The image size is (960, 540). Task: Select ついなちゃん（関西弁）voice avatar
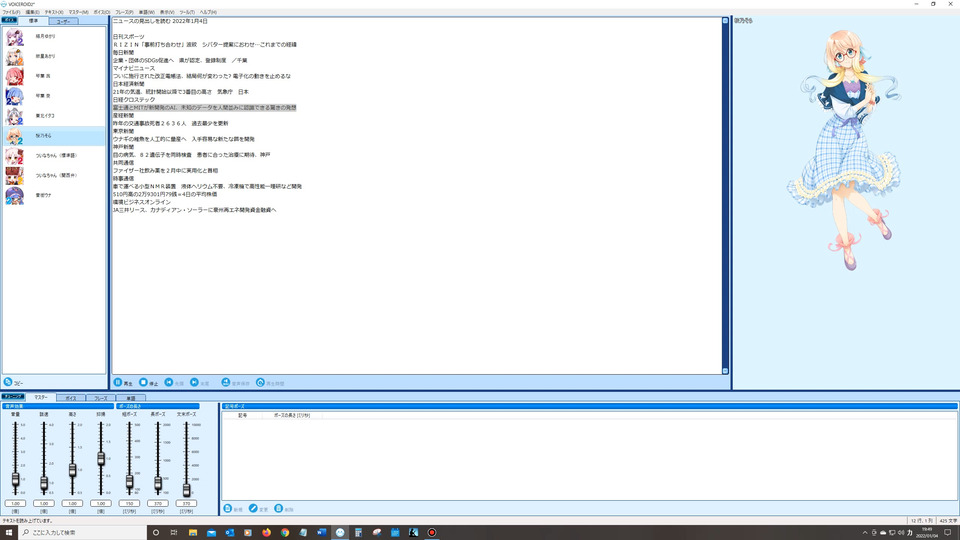(14, 176)
